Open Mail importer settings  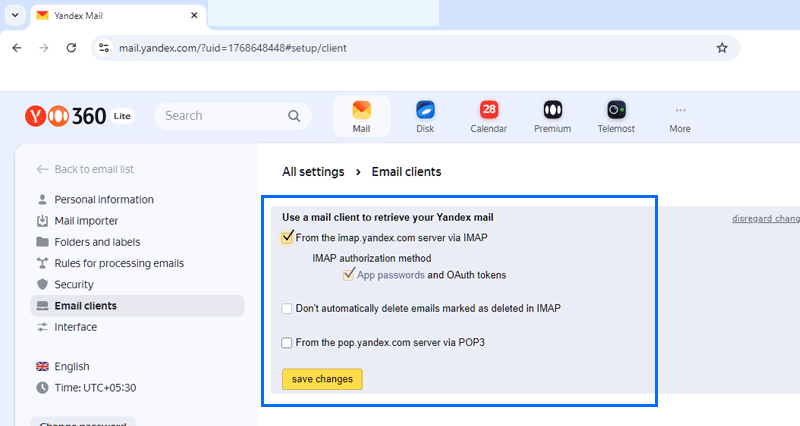click(x=77, y=221)
